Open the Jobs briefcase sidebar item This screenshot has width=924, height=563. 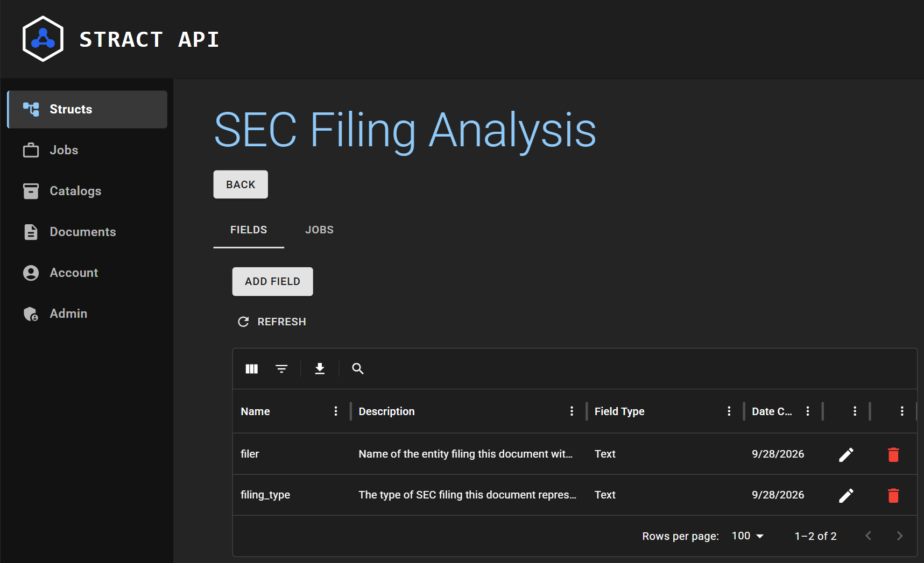tap(87, 150)
